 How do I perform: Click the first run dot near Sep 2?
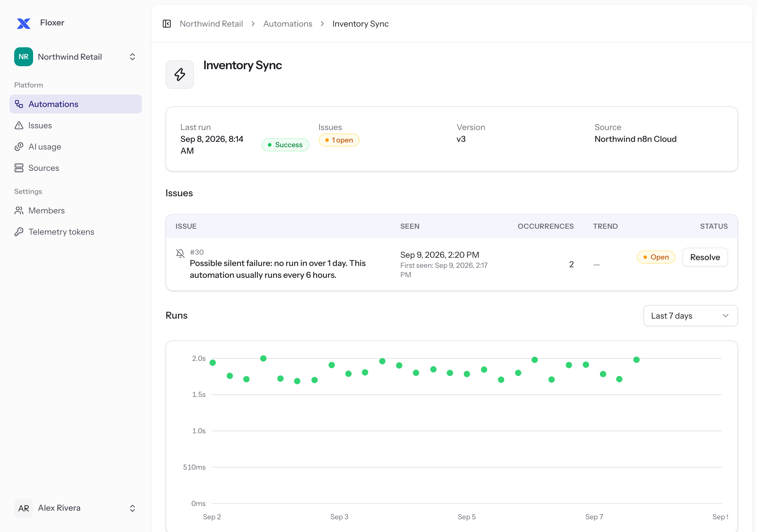coord(213,363)
